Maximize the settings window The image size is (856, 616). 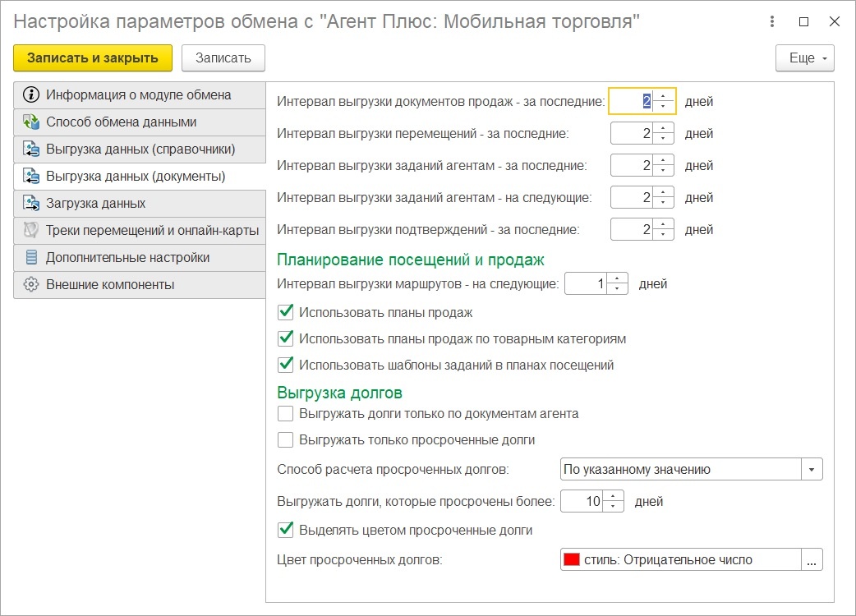pyautogui.click(x=803, y=21)
